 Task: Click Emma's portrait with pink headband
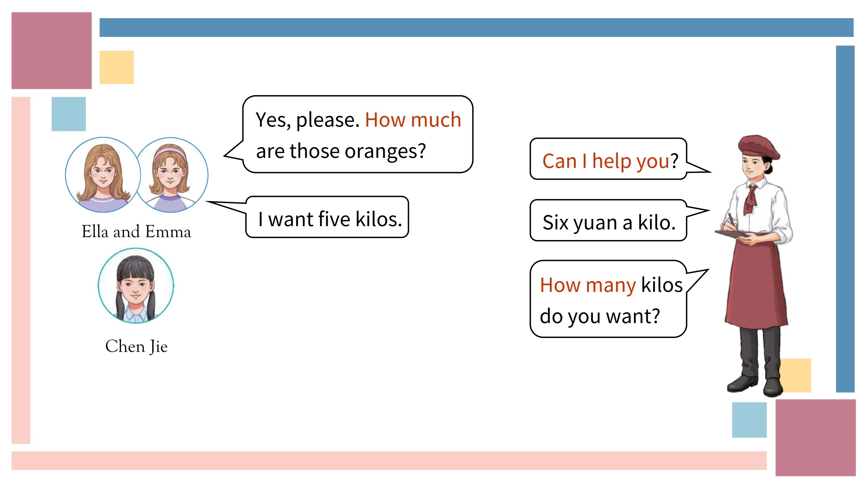click(171, 175)
